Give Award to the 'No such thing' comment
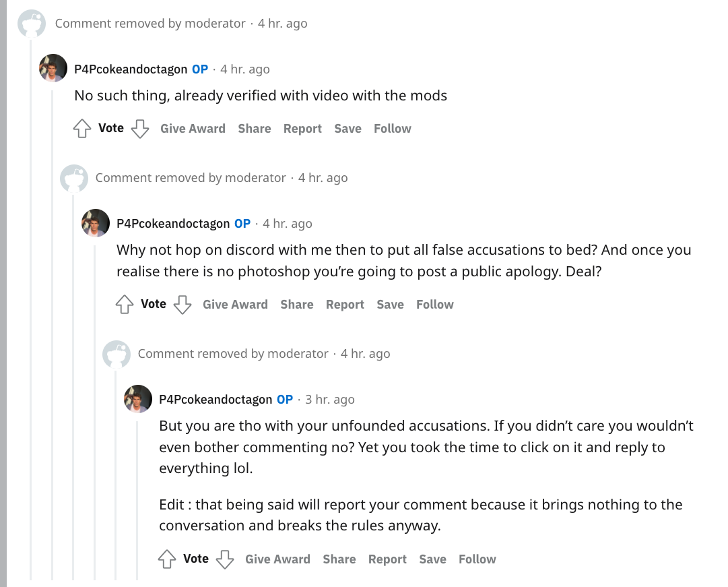The height and width of the screenshot is (587, 728). point(193,129)
